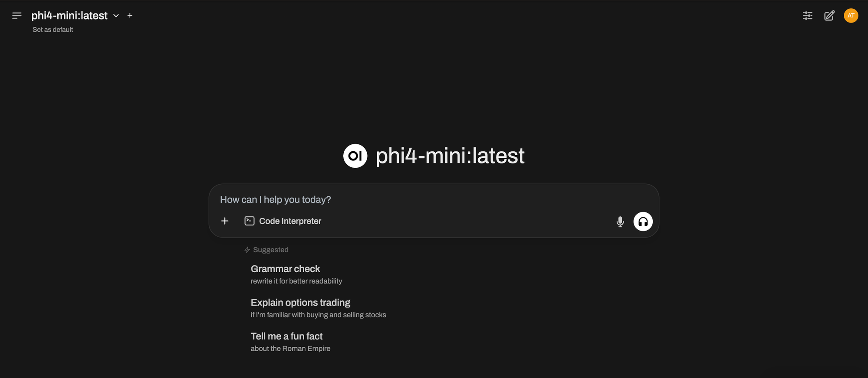The height and width of the screenshot is (378, 868).
Task: Click the Suggested lightning label
Action: (x=266, y=250)
